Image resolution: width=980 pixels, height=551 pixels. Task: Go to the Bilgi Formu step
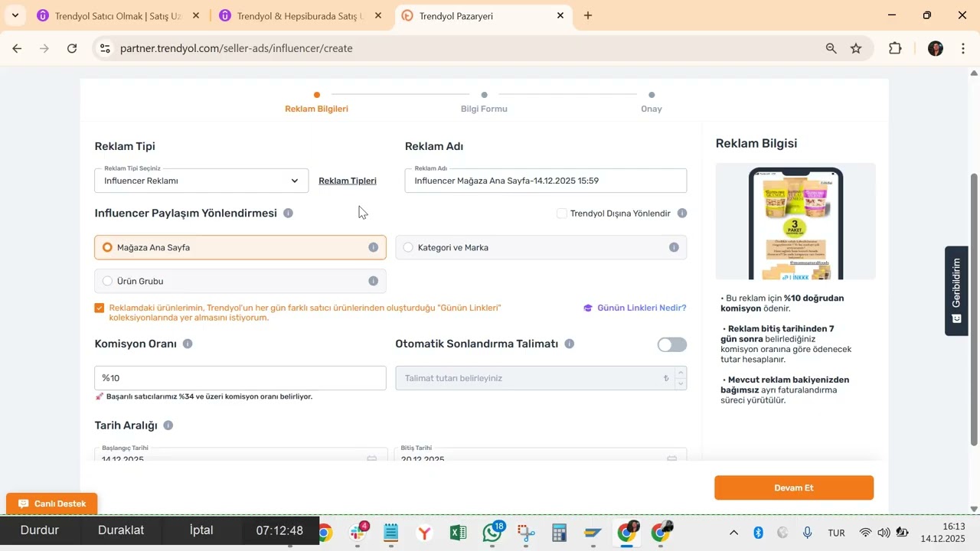(x=484, y=103)
